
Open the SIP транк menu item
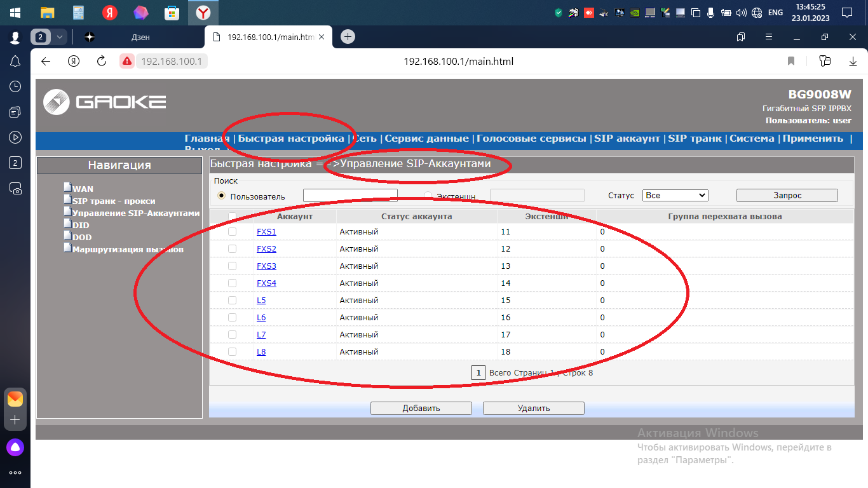point(695,139)
